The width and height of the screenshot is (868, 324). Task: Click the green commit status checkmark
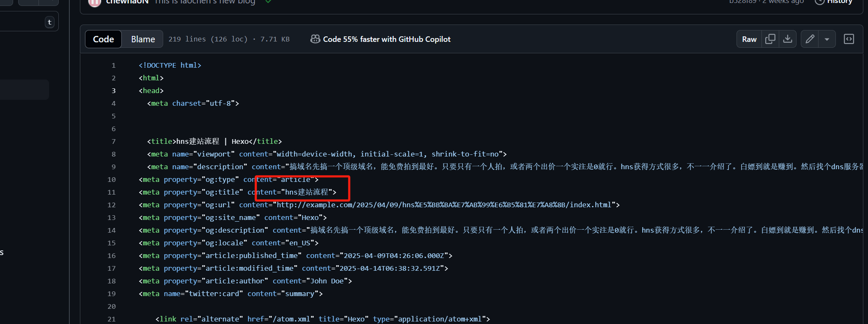(268, 2)
